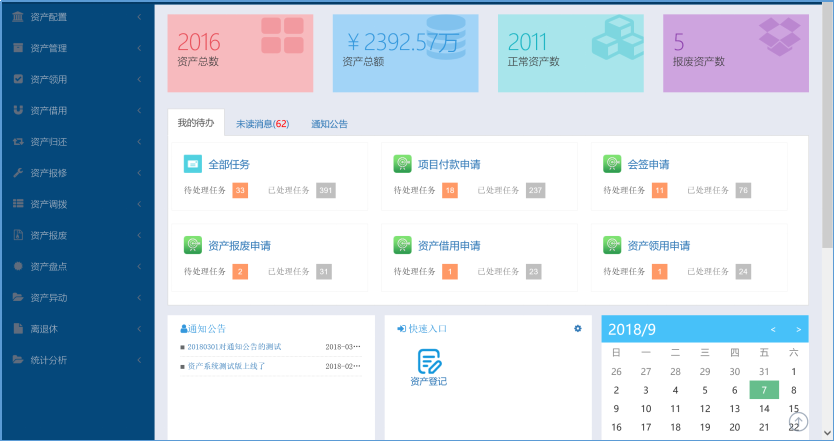Click the 资产领用 checkmark icon
This screenshot has height=441, width=834.
(x=18, y=79)
